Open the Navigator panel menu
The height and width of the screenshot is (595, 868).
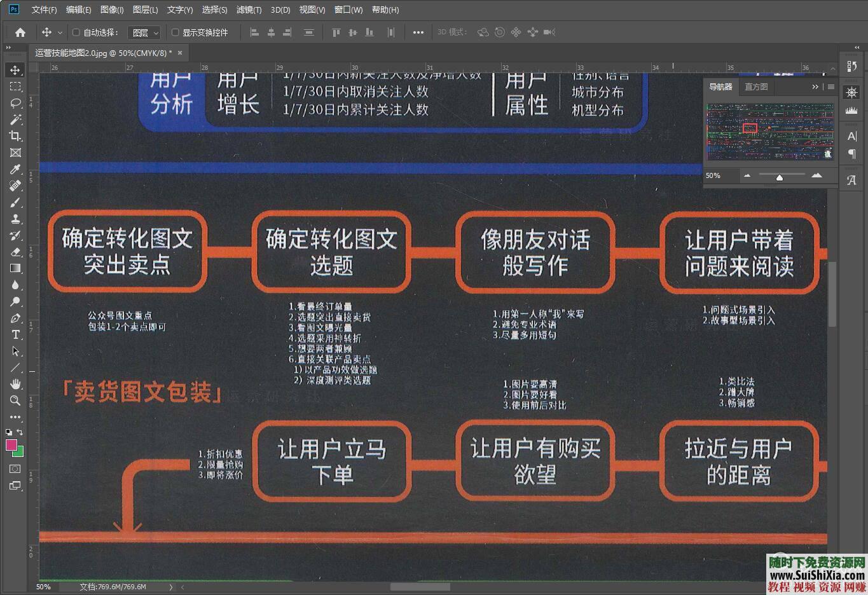point(830,86)
